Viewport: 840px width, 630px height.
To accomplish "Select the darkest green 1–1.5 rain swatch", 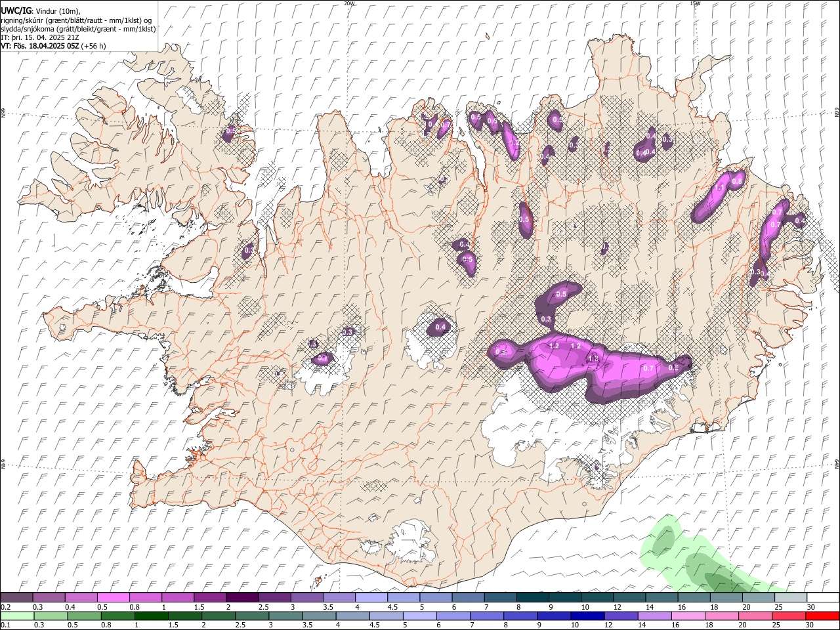I will point(152,616).
